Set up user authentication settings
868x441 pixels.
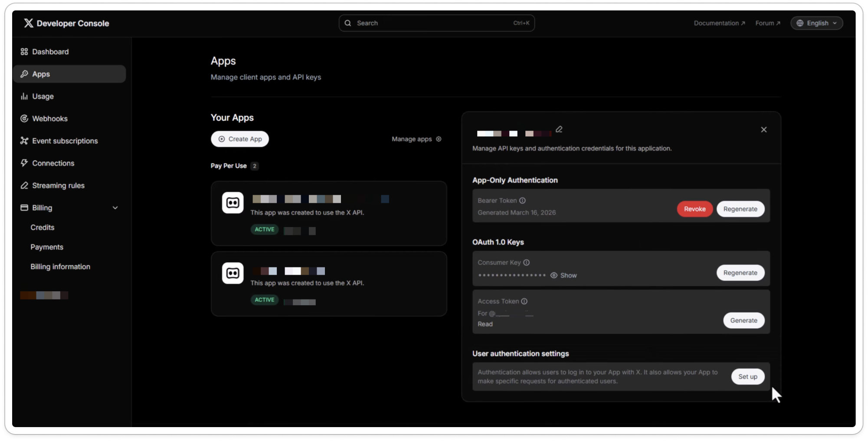(748, 376)
